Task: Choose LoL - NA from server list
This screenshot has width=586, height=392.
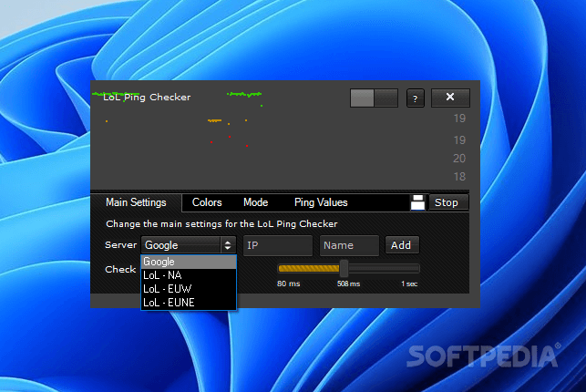Action: tap(189, 275)
